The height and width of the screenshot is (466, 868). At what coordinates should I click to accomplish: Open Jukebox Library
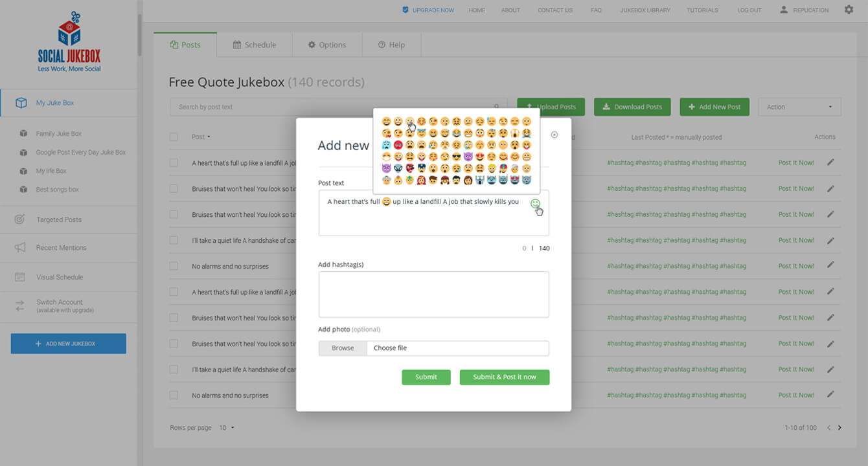645,10
